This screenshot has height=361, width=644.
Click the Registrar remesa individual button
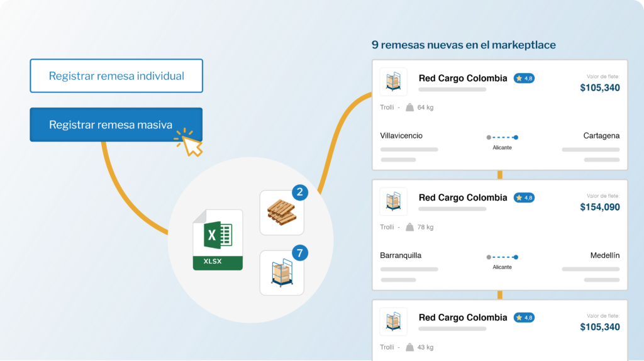(116, 76)
